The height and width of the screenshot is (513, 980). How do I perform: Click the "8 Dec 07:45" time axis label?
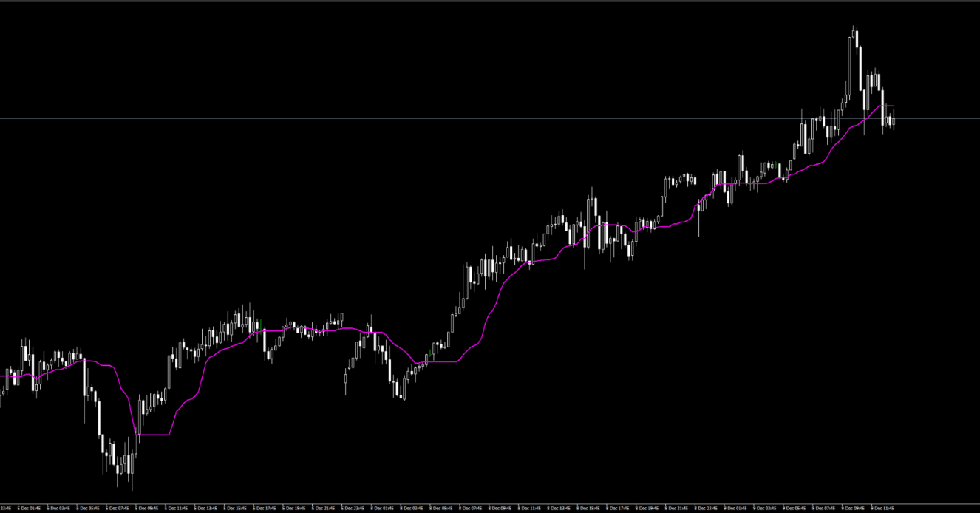click(471, 508)
